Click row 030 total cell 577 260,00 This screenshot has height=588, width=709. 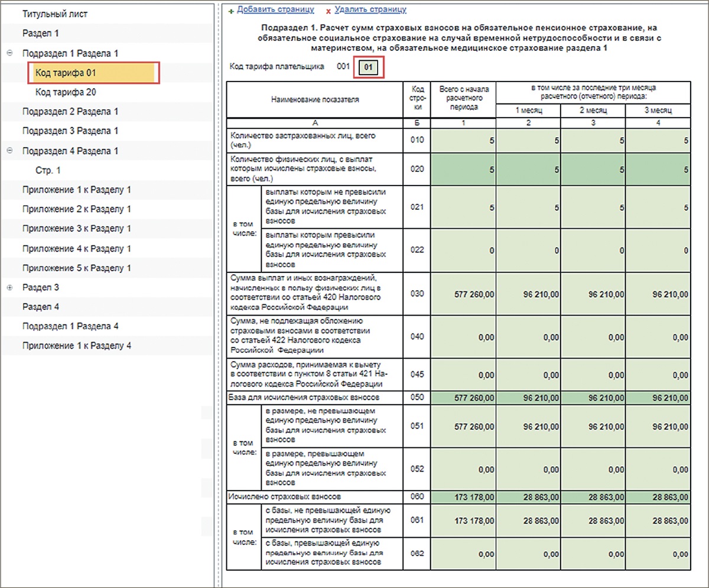click(464, 294)
